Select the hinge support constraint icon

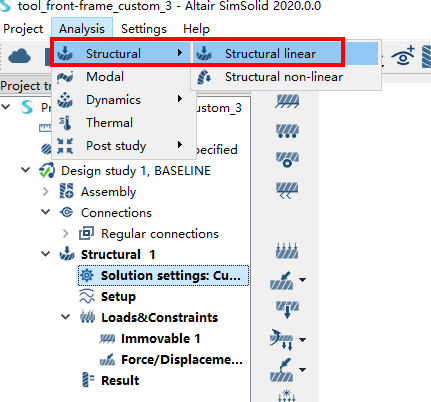[287, 160]
